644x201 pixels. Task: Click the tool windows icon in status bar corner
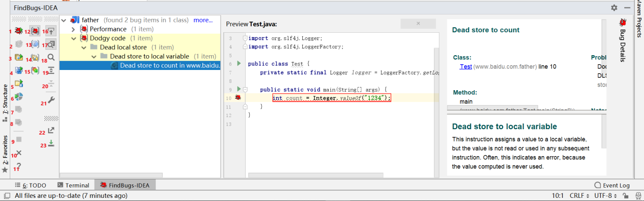[x=7, y=196]
